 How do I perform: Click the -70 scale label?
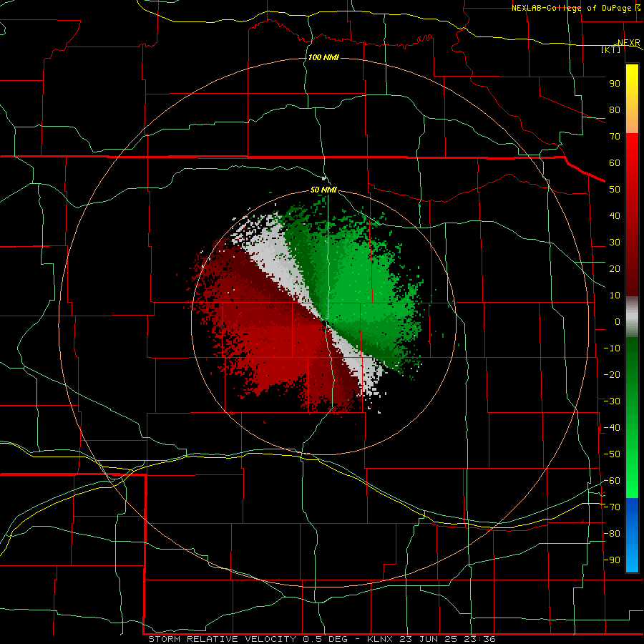[612, 507]
